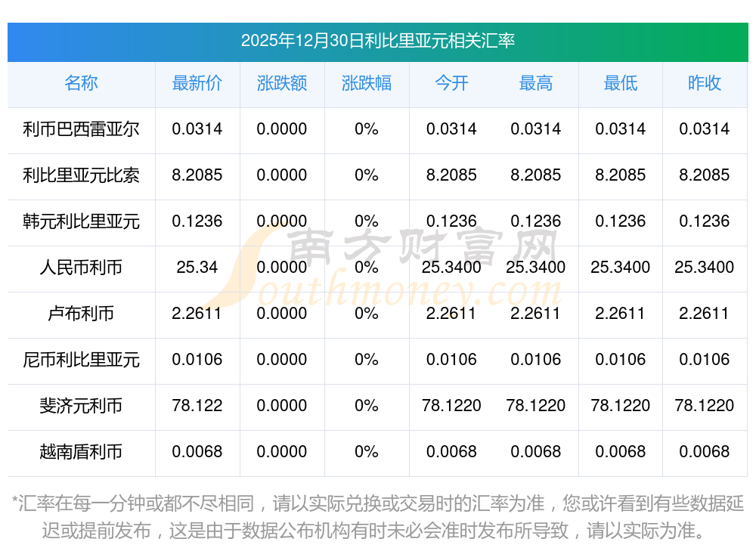The image size is (756, 554).
Task: Click 0% change in 尼币利比里亚元 row
Action: (x=367, y=360)
